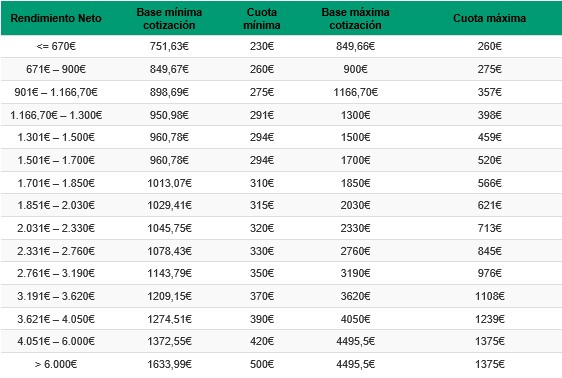
Task: Select the 901€ – 1.166,70€ range cell
Action: (x=56, y=92)
